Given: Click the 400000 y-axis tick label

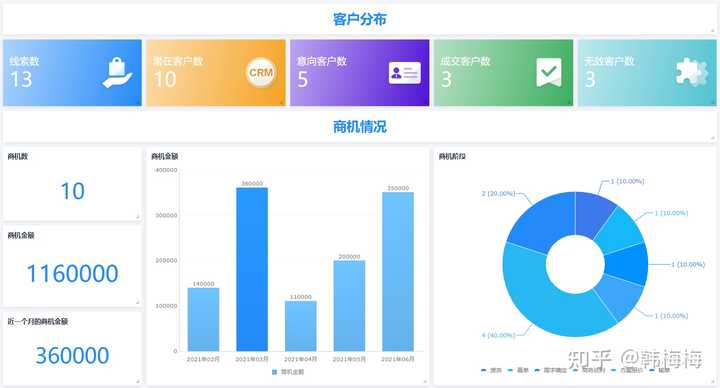Looking at the screenshot, I should click(166, 170).
